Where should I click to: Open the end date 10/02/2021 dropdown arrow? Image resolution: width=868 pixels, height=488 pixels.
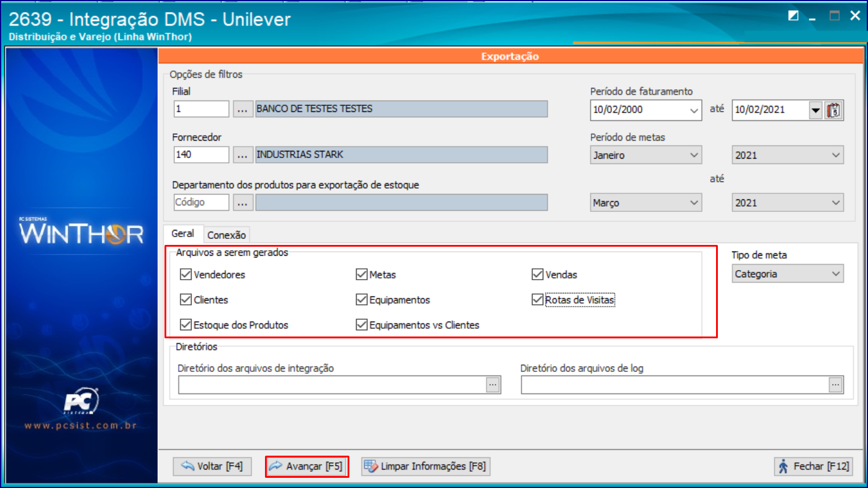click(815, 110)
